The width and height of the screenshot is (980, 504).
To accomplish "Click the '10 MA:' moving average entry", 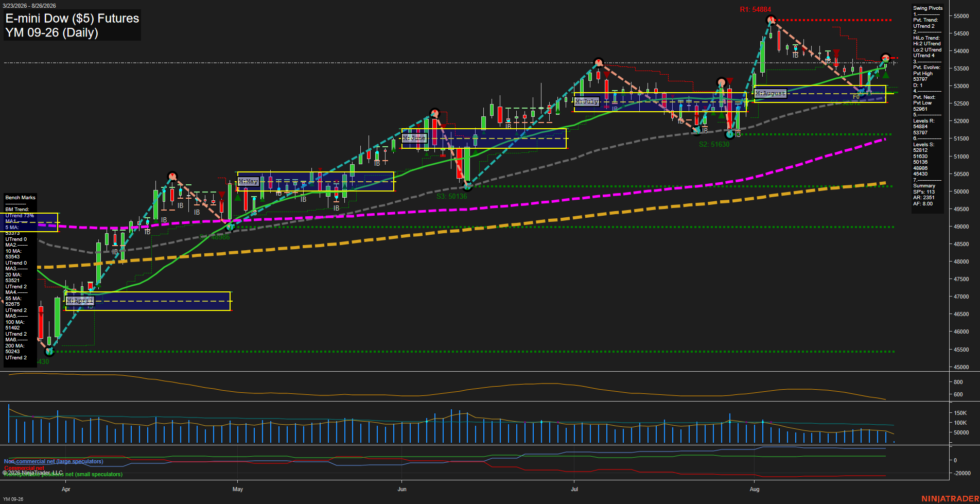I will (13, 251).
